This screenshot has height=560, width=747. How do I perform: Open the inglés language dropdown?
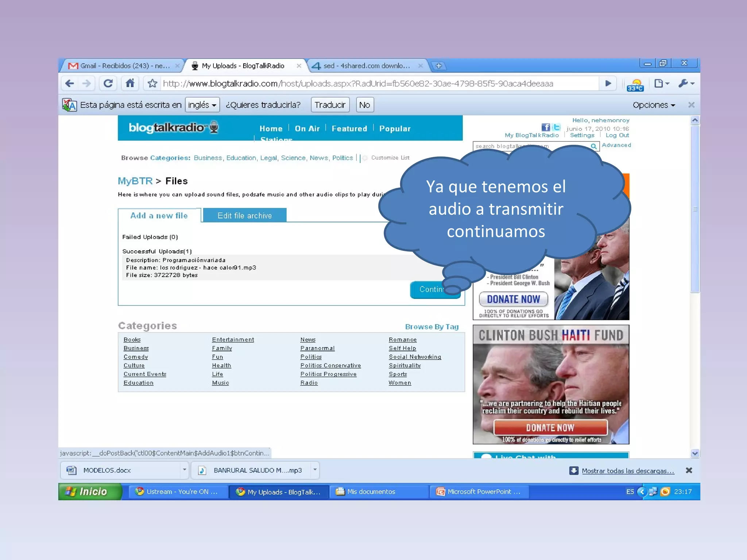pyautogui.click(x=202, y=105)
